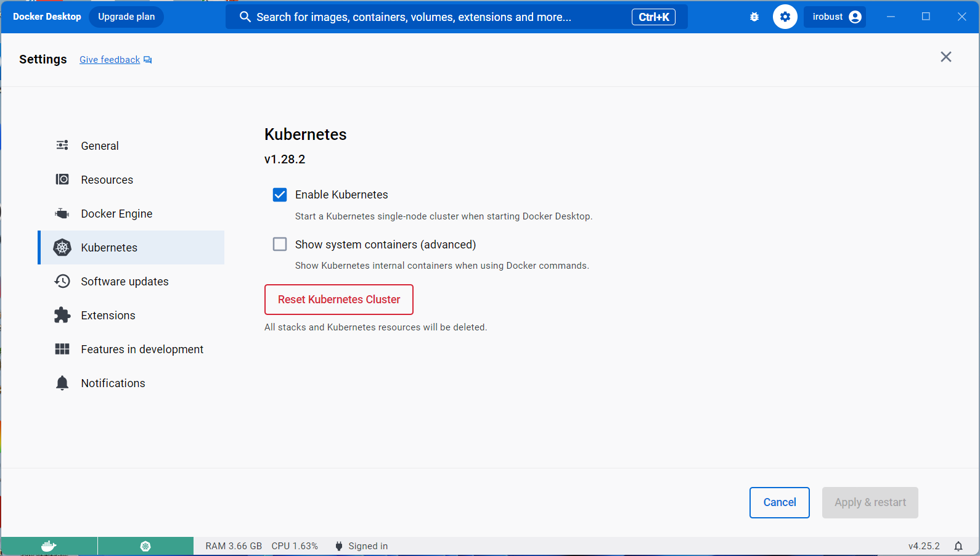Click the Kubernetes status icon in footer
980x556 pixels.
[x=145, y=546]
